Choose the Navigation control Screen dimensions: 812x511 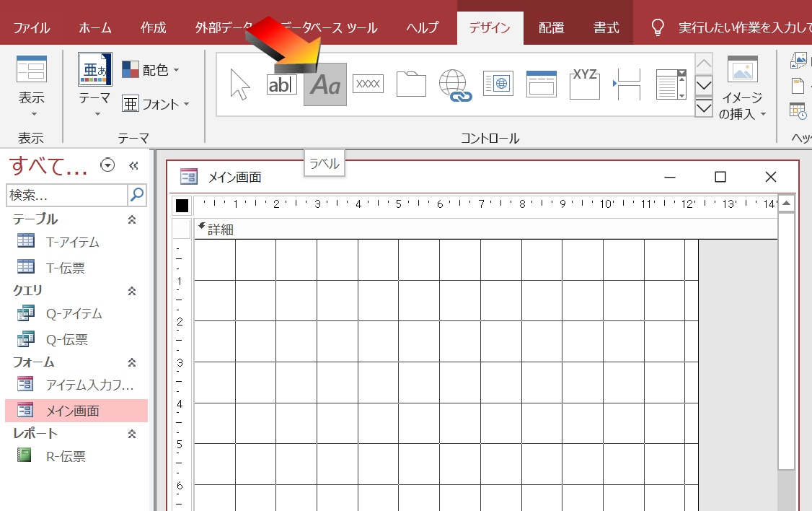click(541, 84)
